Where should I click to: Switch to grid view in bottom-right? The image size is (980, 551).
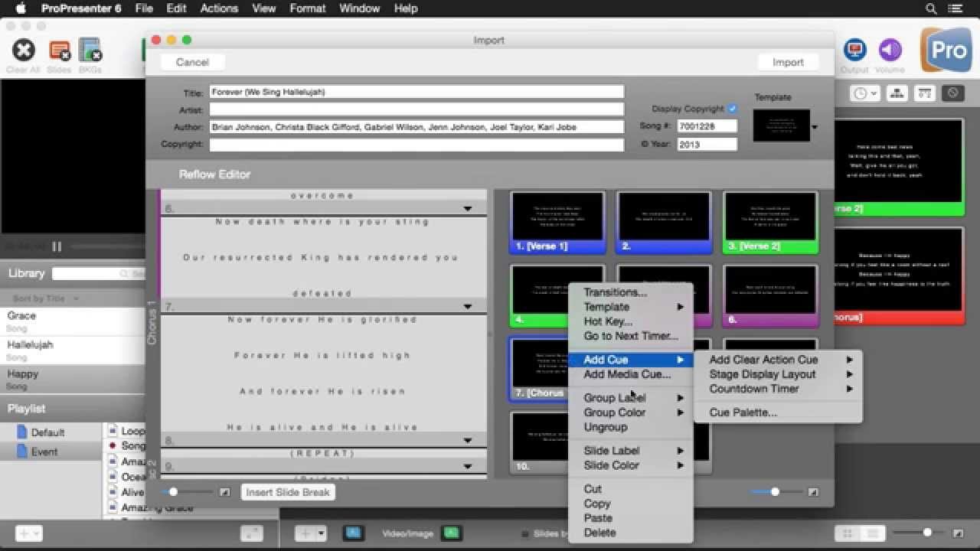(x=848, y=533)
